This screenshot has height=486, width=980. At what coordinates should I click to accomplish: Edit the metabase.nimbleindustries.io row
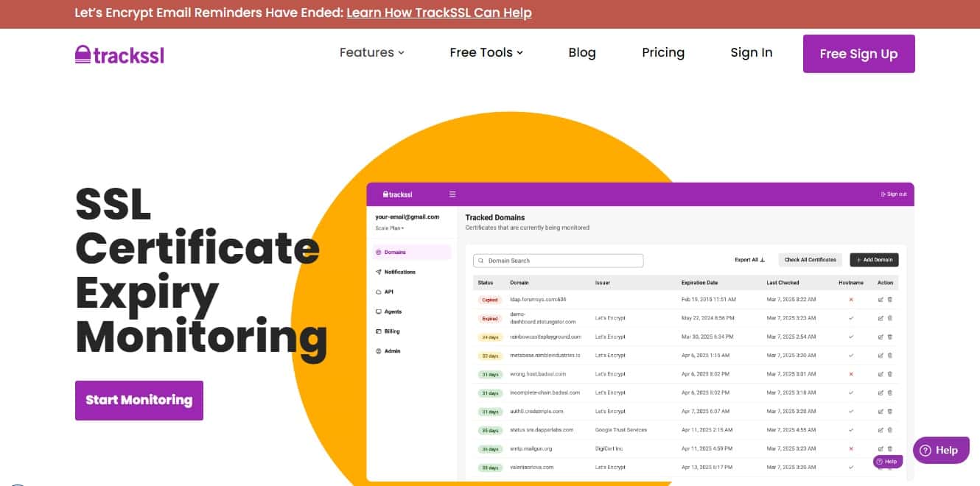881,356
